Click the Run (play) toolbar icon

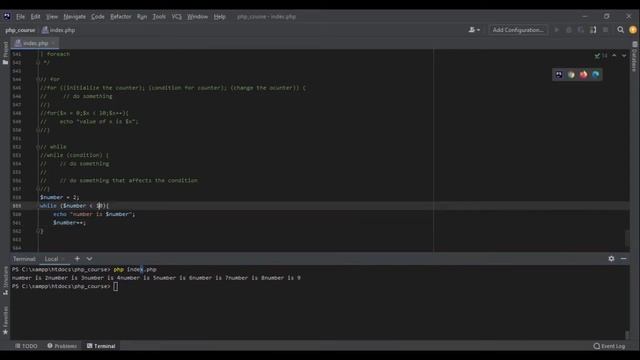[x=556, y=30]
